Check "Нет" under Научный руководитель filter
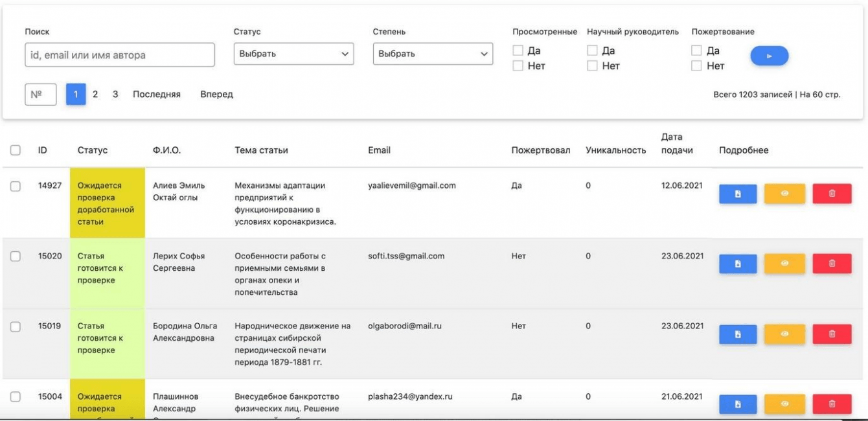Image resolution: width=868 pixels, height=421 pixels. click(592, 65)
